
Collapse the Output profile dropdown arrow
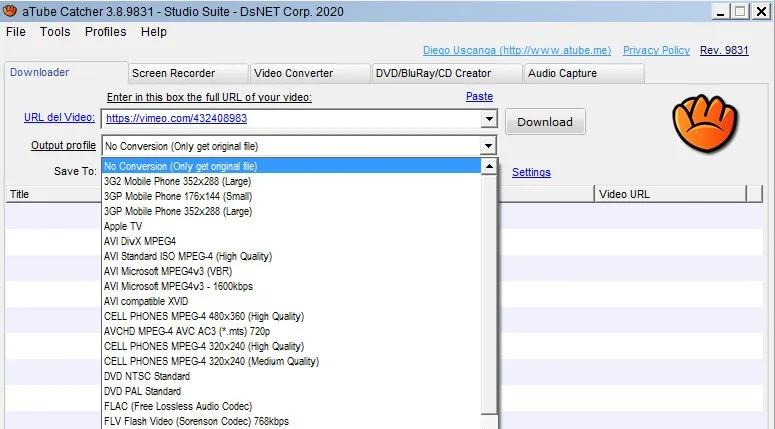[x=489, y=146]
